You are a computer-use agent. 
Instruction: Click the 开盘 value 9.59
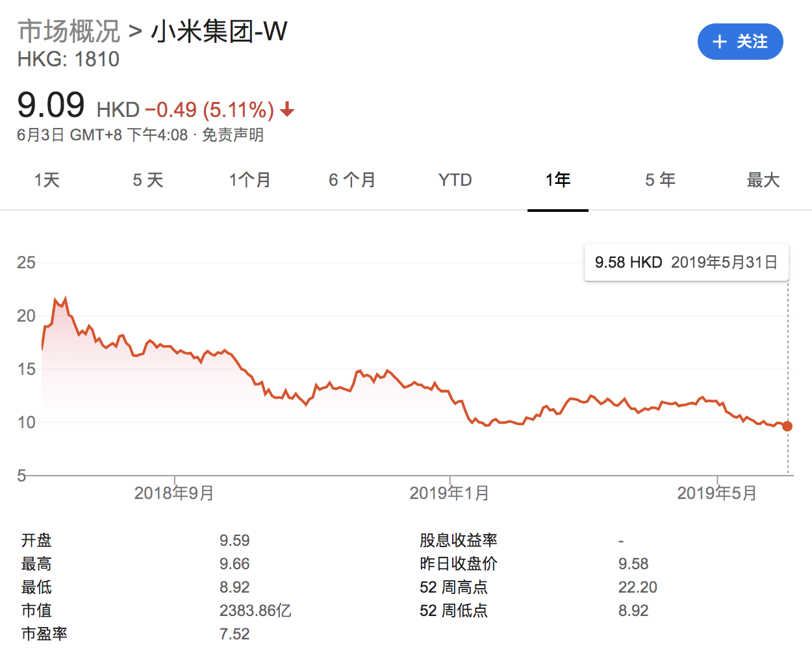pos(235,541)
